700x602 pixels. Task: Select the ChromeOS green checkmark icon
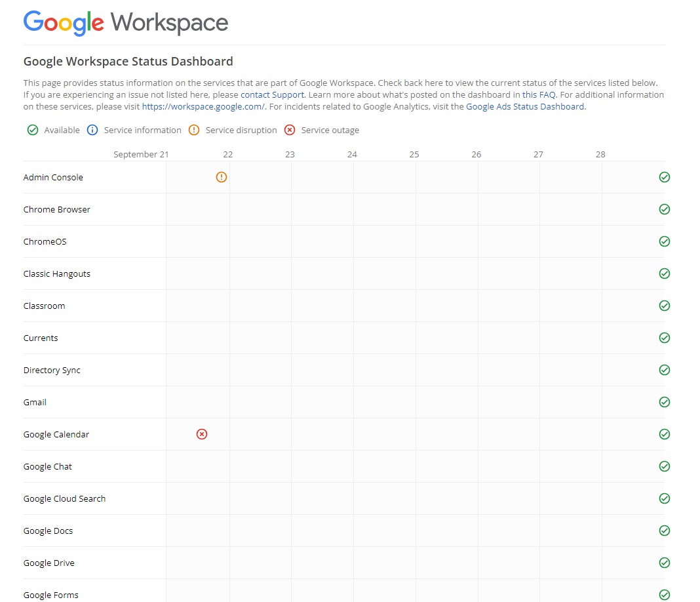(665, 241)
